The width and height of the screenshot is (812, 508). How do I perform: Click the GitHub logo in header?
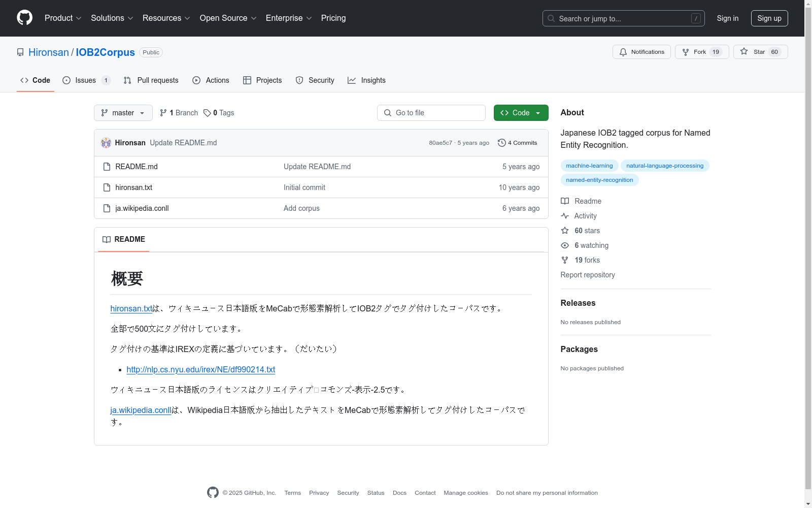click(24, 18)
